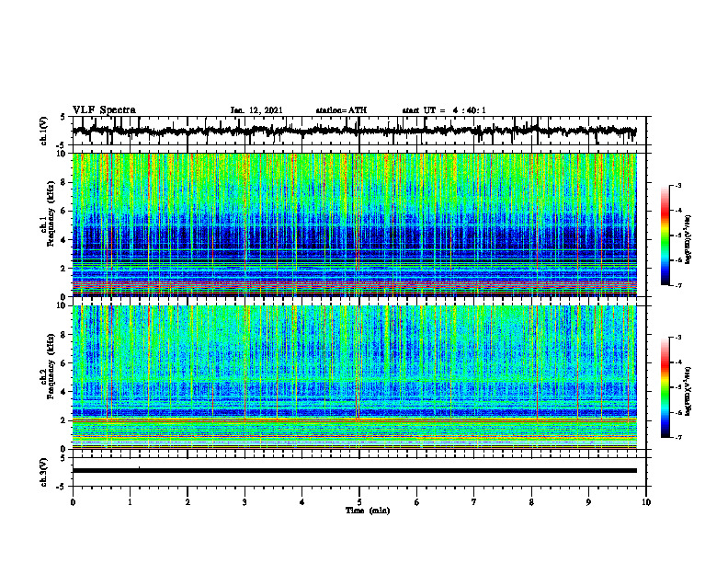Click time axis tick label "0"
The image size is (728, 563).
point(73,502)
